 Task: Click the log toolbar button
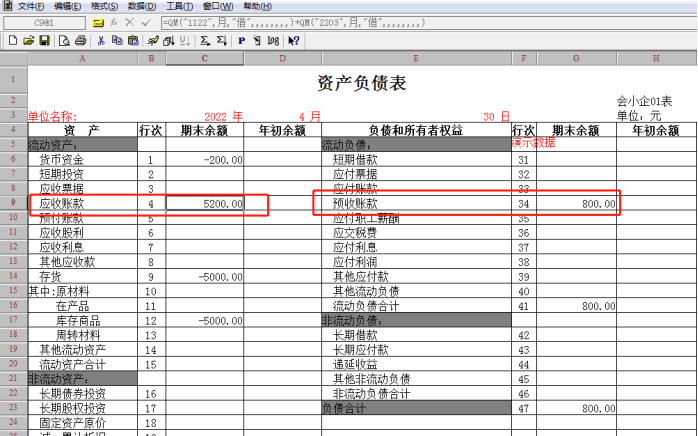(x=273, y=41)
